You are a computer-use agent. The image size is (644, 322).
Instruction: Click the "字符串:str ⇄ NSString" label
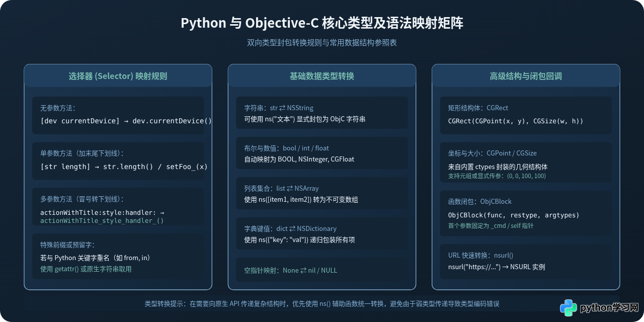[279, 108]
